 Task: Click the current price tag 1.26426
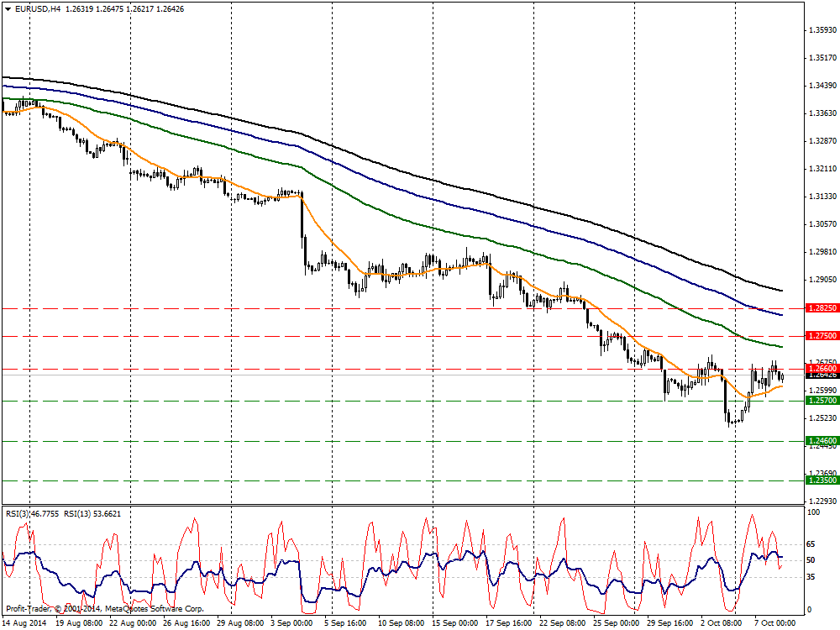[x=822, y=375]
